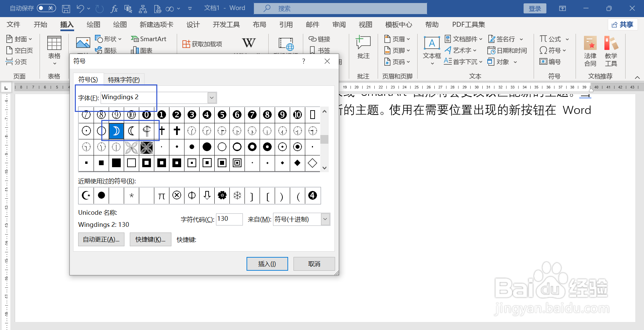Screen dimensions: 644x330
Task: Click the SmartArt button
Action: coord(149,39)
